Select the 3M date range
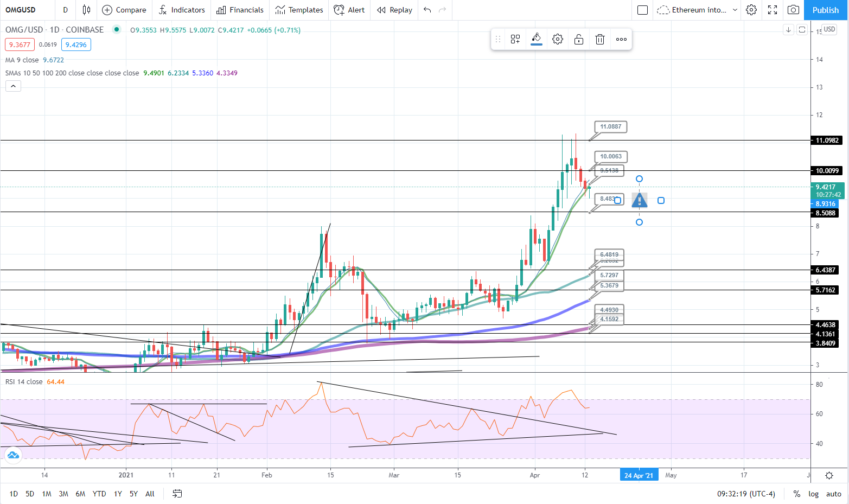The height and width of the screenshot is (504, 849). coord(63,494)
